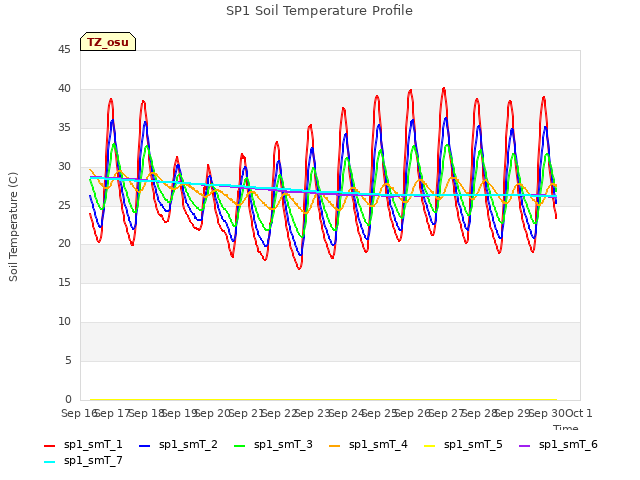Click the Soil Temperature (C) axis label

13,227
